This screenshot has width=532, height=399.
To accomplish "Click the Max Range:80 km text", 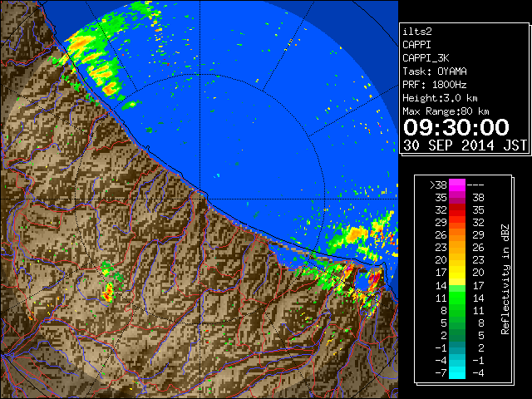I will click(x=446, y=111).
